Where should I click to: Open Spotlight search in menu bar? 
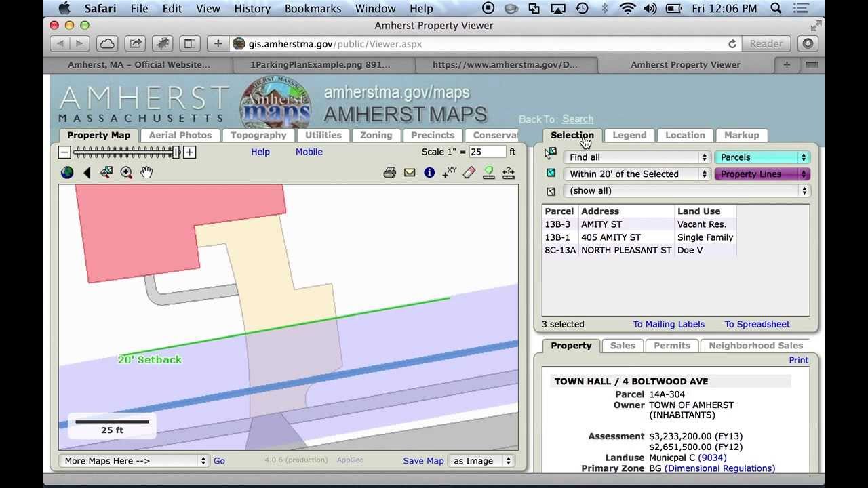point(776,9)
